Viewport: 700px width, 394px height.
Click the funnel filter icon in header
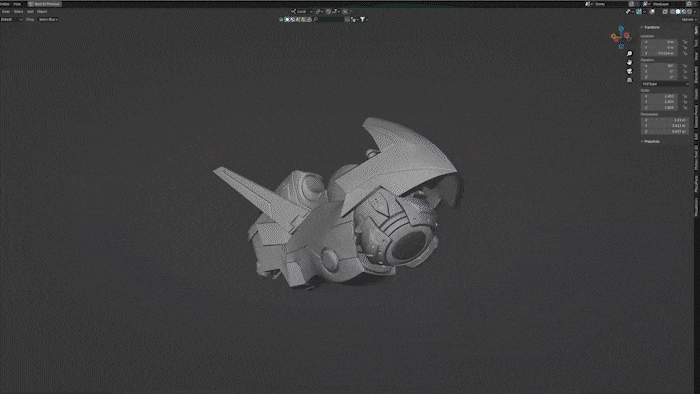tap(362, 19)
